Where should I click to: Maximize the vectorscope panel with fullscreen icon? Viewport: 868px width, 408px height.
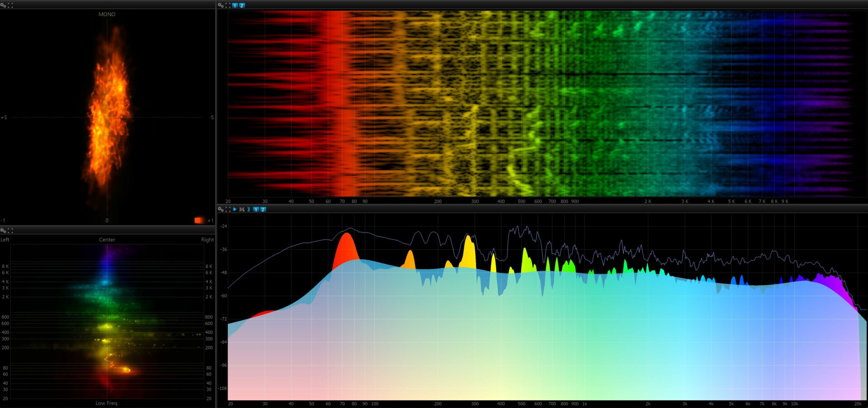10,5
